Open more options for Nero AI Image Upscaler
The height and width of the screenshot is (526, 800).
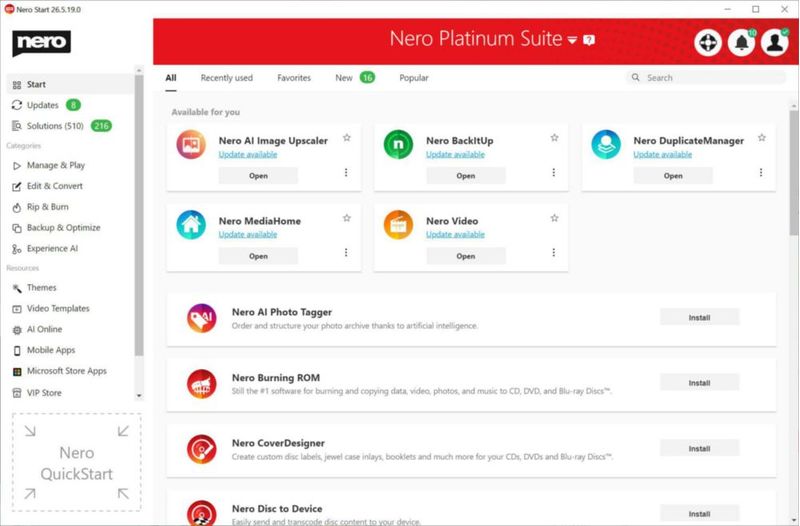(346, 172)
